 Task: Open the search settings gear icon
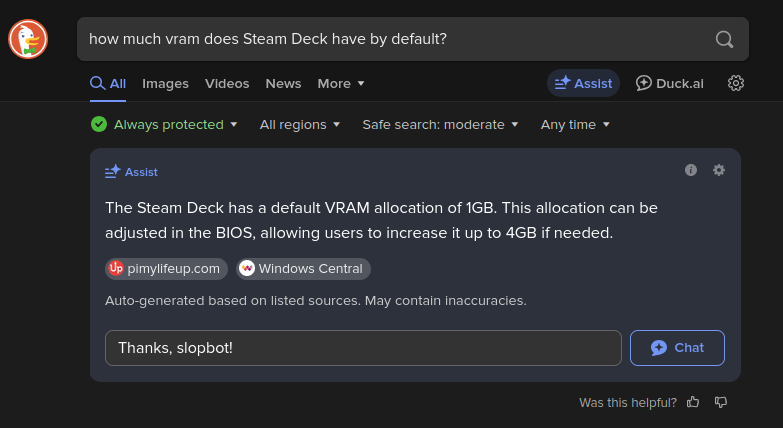click(736, 83)
